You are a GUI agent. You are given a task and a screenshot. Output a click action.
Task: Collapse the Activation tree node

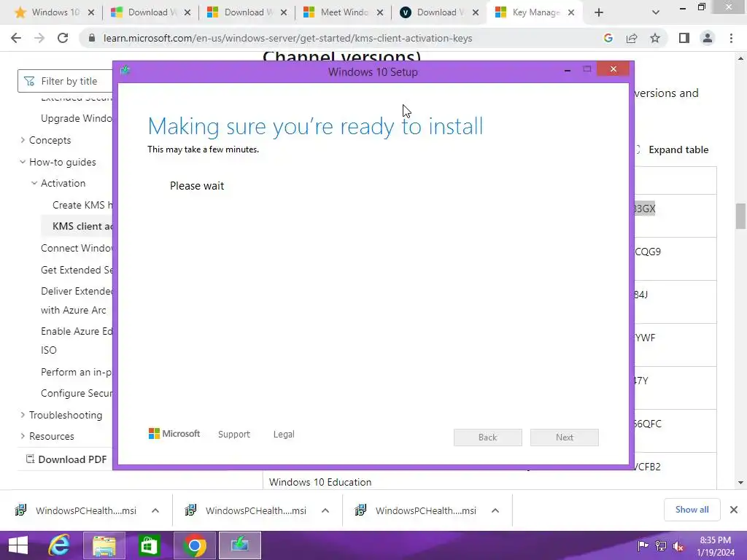coord(34,183)
